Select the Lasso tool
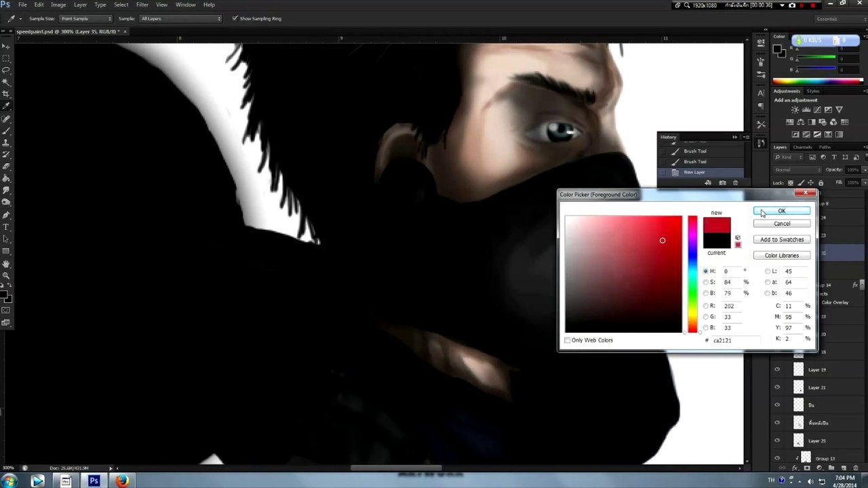 (6, 70)
